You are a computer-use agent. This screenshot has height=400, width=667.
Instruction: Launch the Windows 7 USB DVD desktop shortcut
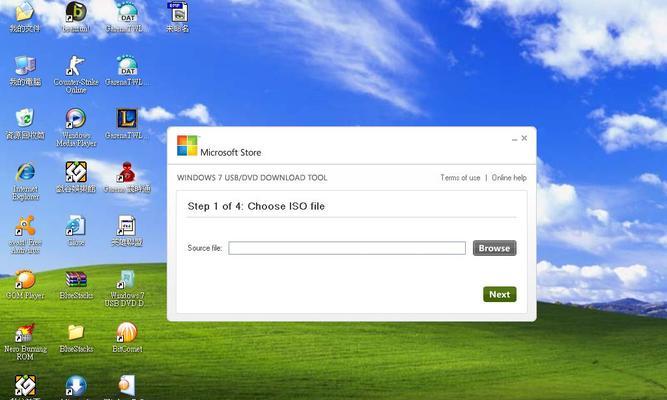tap(125, 288)
